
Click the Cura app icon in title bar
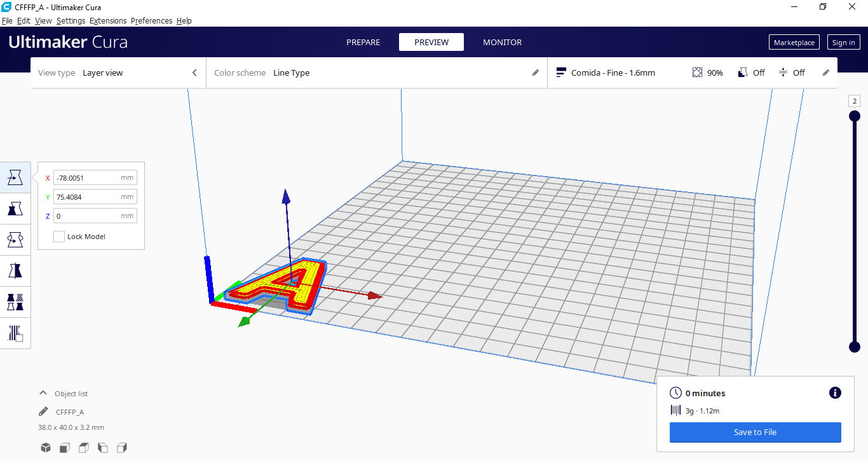[6, 6]
